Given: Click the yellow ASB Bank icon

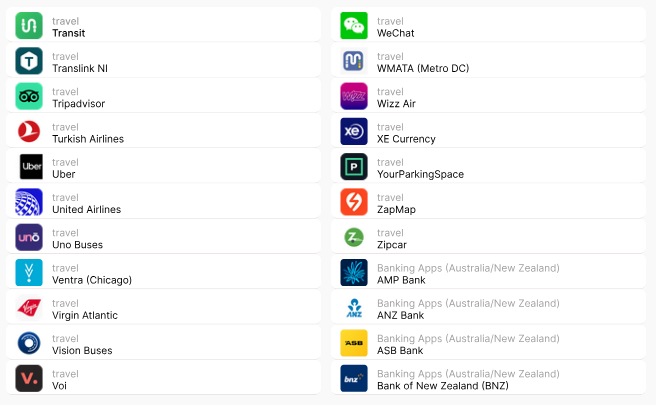Looking at the screenshot, I should pos(354,344).
